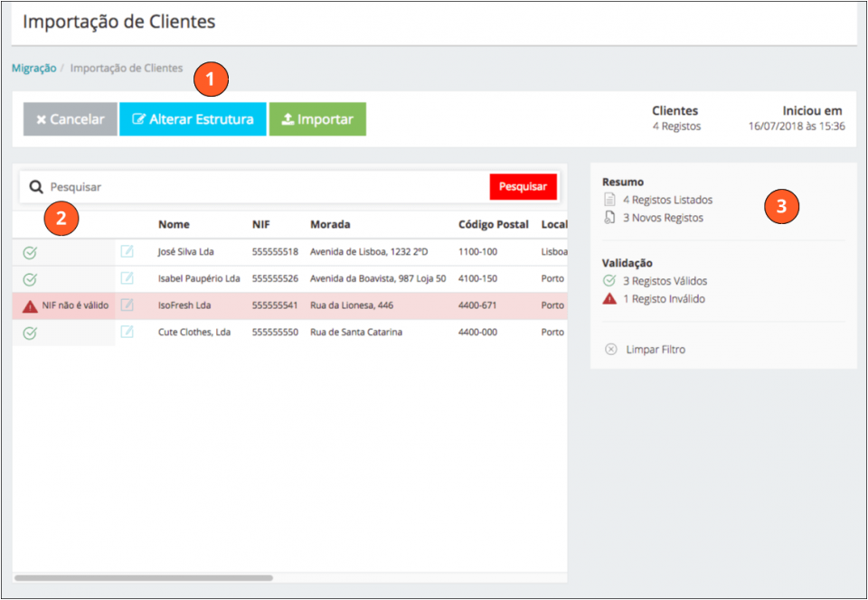The height and width of the screenshot is (600, 868).
Task: Filter by 1 Registo Inválido
Action: pyautogui.click(x=664, y=298)
